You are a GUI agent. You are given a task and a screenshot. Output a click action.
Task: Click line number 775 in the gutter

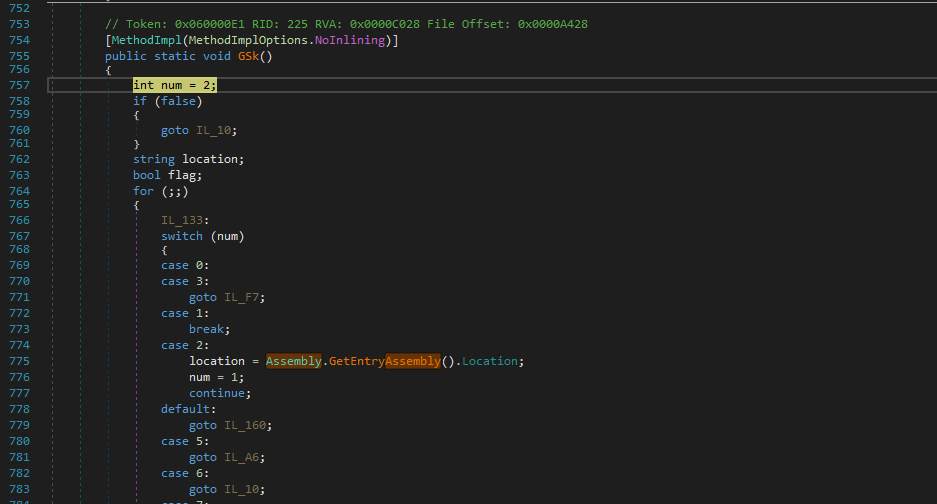(19, 361)
